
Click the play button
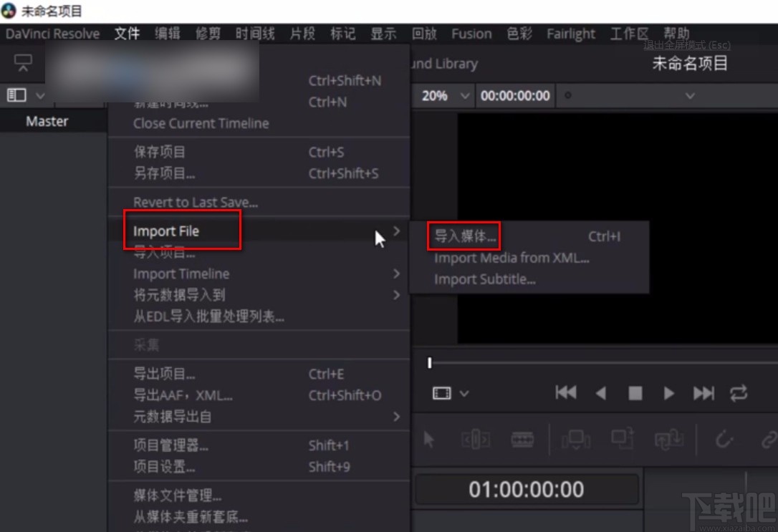click(668, 392)
